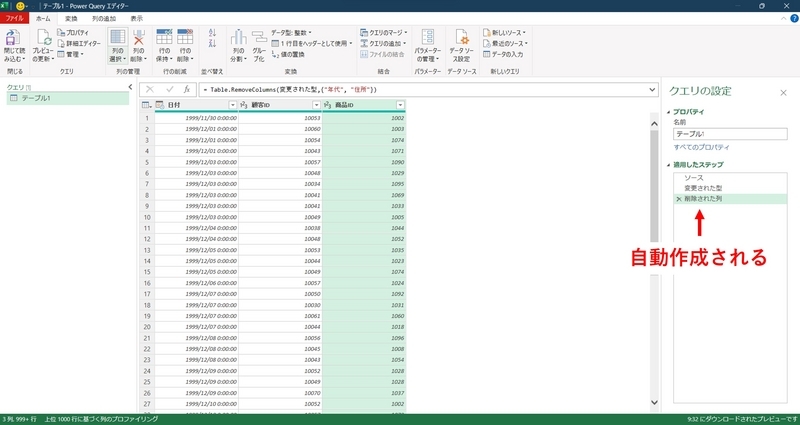
Task: Click the 閉じて読み込む (Close & Load) icon
Action: pyautogui.click(x=14, y=38)
